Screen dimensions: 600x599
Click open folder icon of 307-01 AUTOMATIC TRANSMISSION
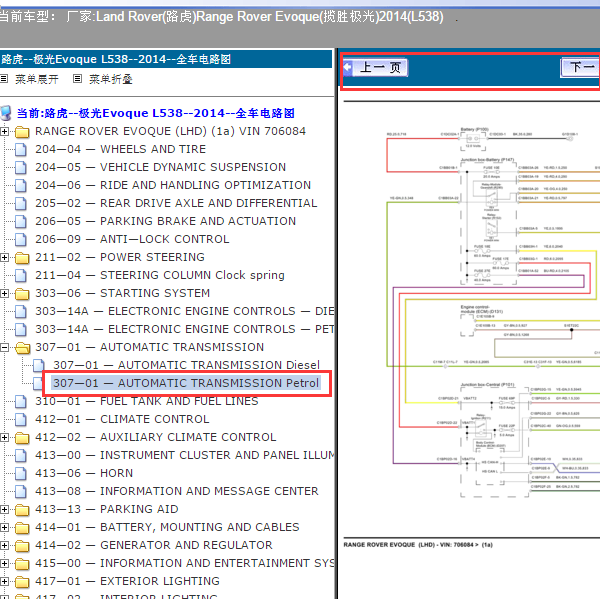click(x=22, y=348)
